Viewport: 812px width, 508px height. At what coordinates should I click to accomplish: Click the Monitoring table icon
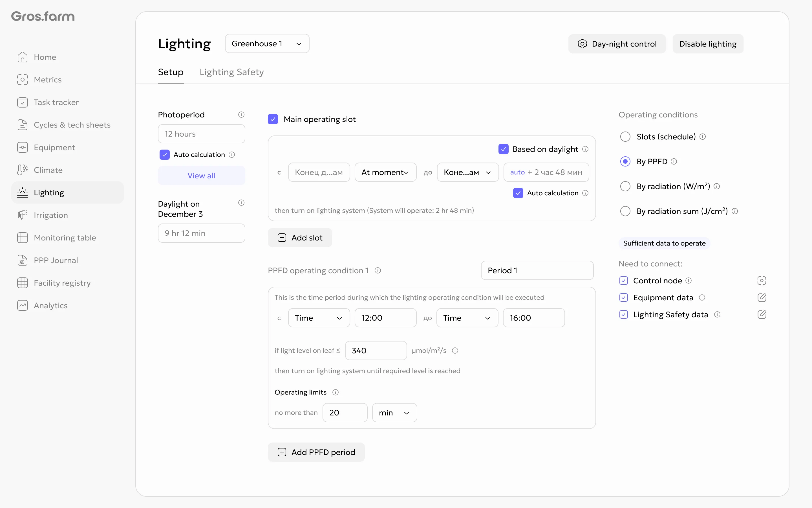23,238
